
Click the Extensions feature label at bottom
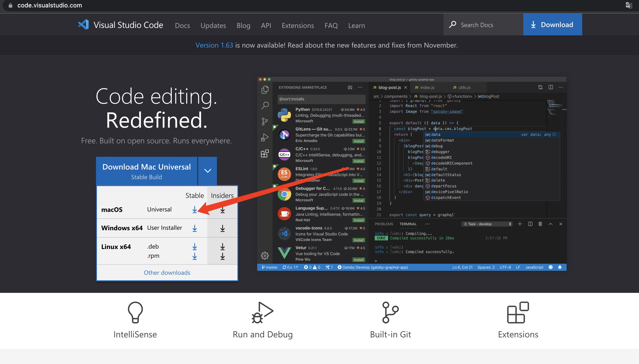[518, 335]
